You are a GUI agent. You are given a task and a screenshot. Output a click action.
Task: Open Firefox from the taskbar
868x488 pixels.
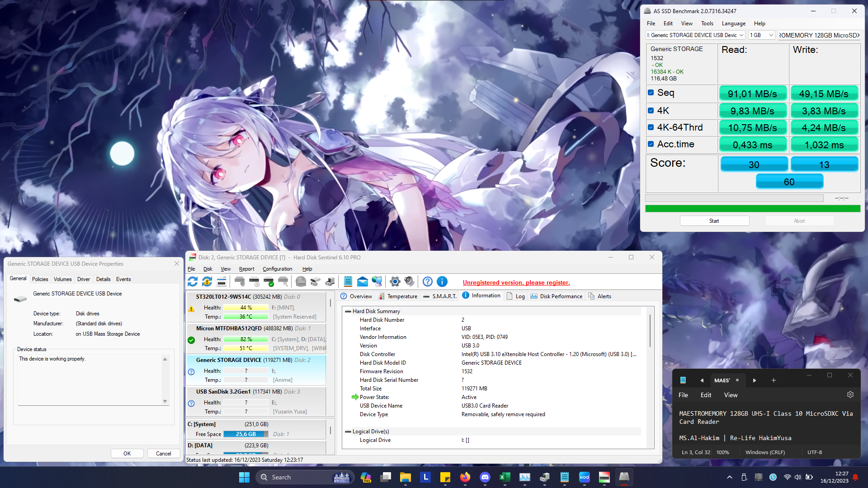465,477
